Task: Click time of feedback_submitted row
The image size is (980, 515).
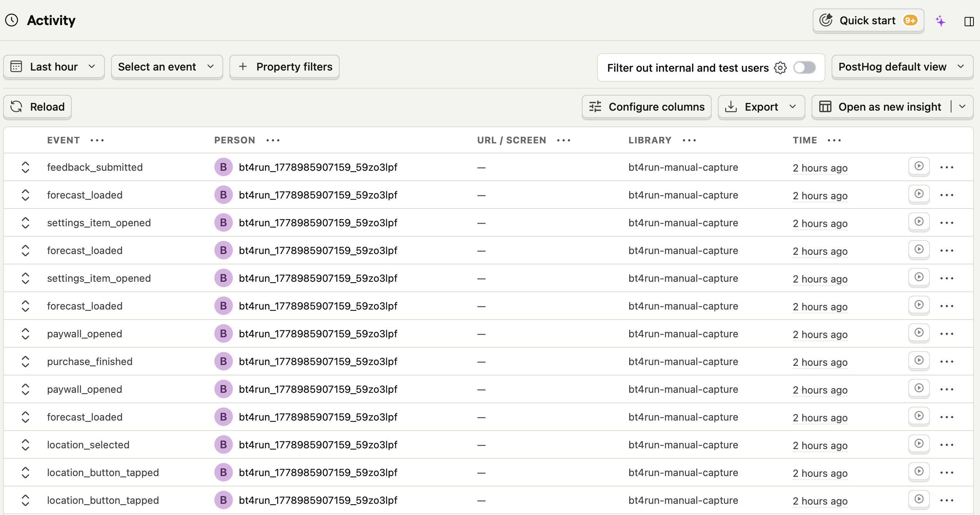Action: pos(820,168)
